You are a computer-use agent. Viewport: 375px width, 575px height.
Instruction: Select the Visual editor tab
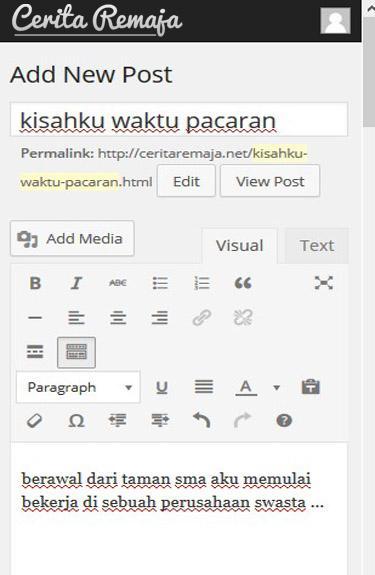click(x=239, y=246)
